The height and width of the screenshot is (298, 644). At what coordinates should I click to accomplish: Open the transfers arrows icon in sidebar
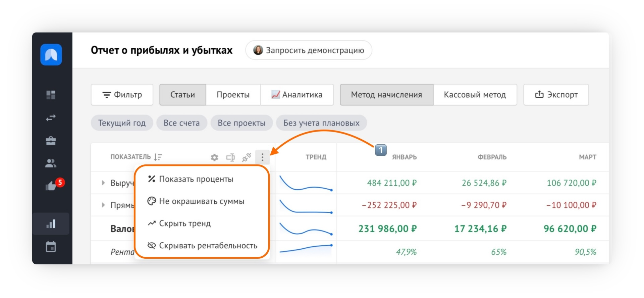tap(51, 118)
